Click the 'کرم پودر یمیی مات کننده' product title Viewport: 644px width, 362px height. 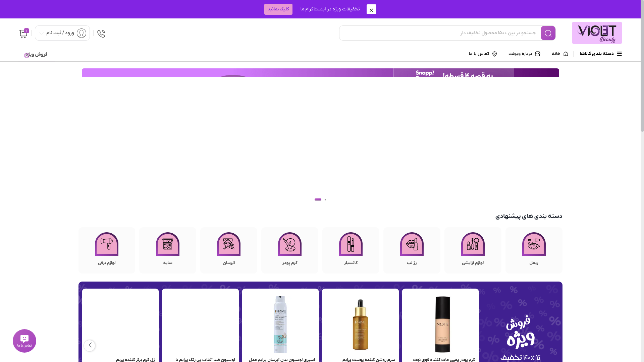[444, 359]
